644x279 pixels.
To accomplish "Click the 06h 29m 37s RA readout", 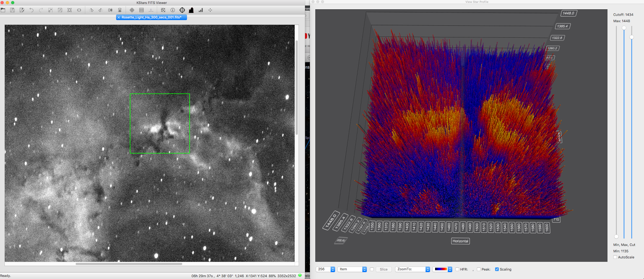I will click(x=202, y=276).
